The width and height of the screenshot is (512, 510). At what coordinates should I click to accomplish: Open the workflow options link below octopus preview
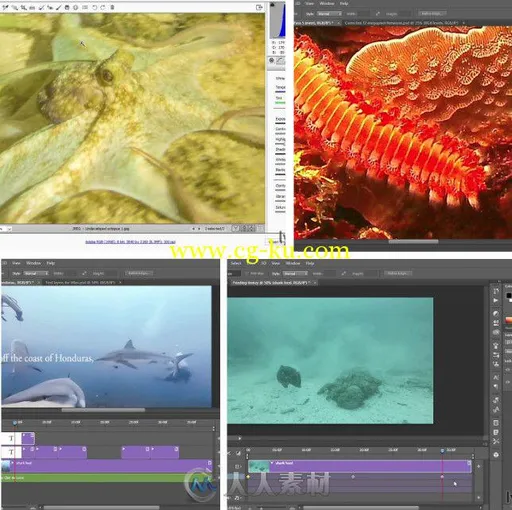click(x=130, y=242)
